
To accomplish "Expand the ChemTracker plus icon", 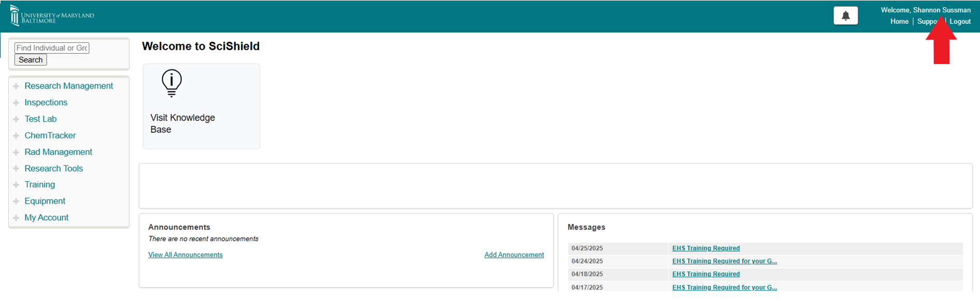I will pyautogui.click(x=16, y=136).
